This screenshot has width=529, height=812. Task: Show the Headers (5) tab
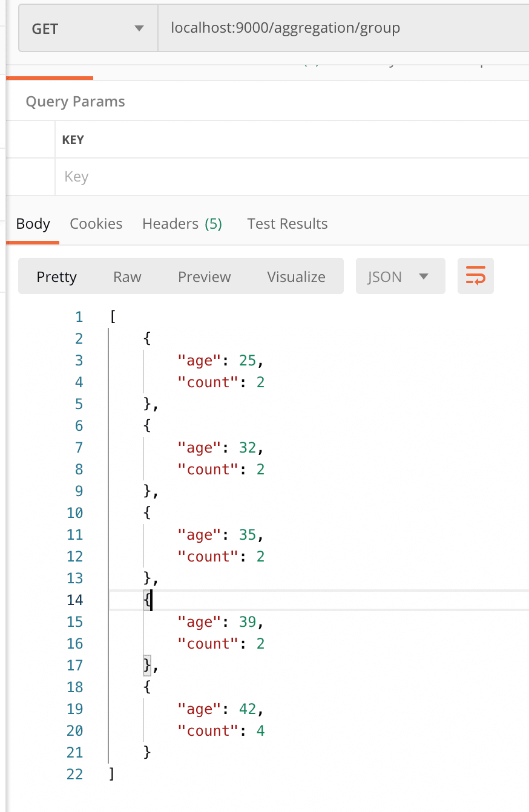(182, 224)
